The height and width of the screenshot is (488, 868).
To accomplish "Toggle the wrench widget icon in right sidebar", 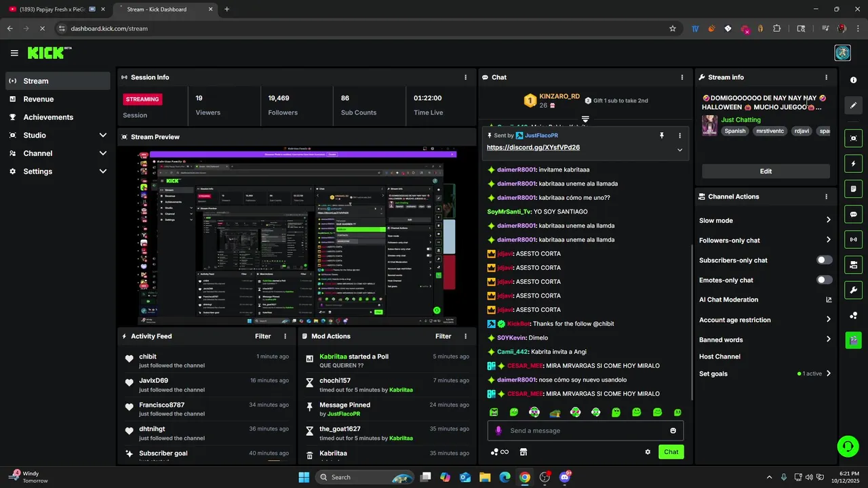I will pos(853,290).
